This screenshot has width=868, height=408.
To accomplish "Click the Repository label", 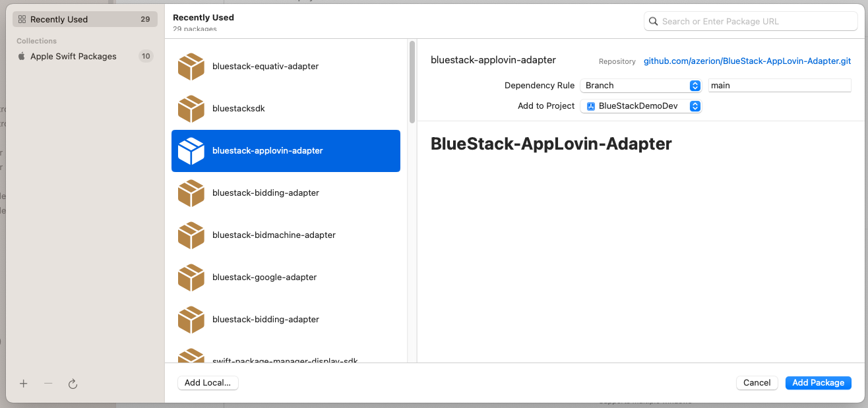I will pos(617,61).
